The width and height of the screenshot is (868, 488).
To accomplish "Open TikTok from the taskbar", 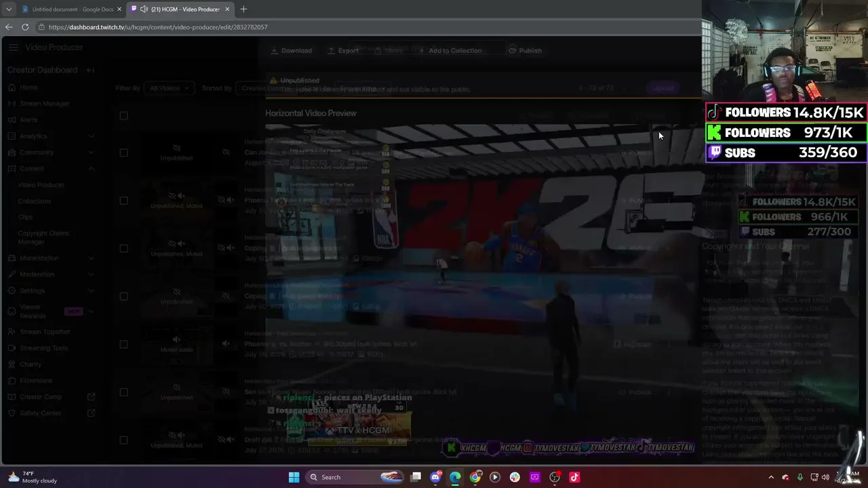I will 574,477.
